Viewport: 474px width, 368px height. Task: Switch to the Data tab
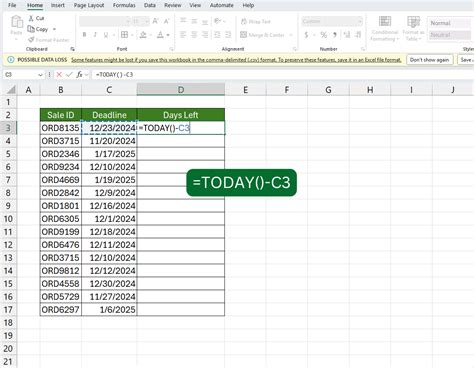[150, 5]
